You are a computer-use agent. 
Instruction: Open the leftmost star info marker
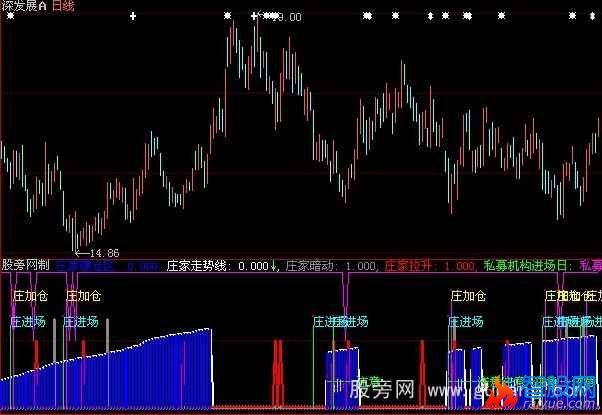10,16
